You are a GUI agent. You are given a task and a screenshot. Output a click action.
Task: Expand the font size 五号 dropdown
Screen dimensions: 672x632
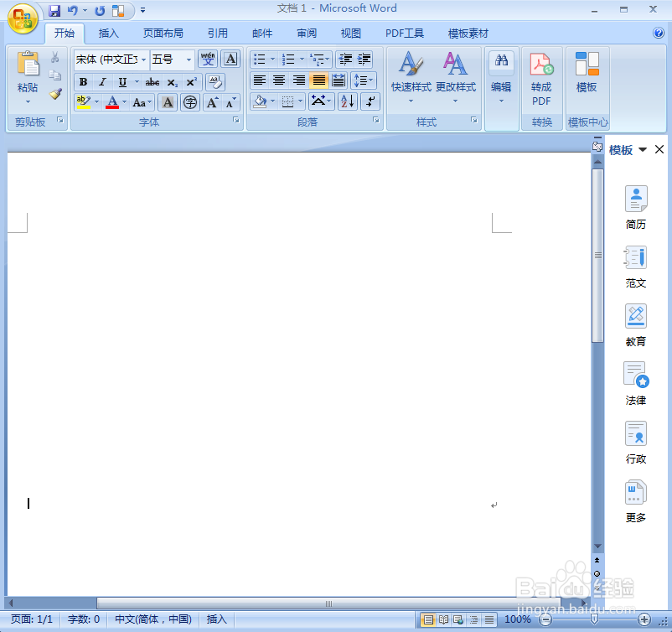click(189, 60)
